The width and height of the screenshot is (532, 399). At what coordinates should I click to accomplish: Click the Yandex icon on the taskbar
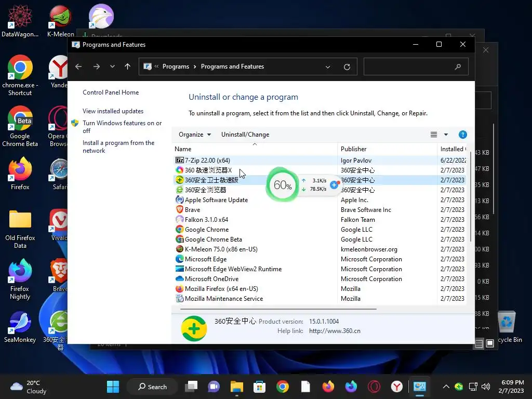[396, 387]
